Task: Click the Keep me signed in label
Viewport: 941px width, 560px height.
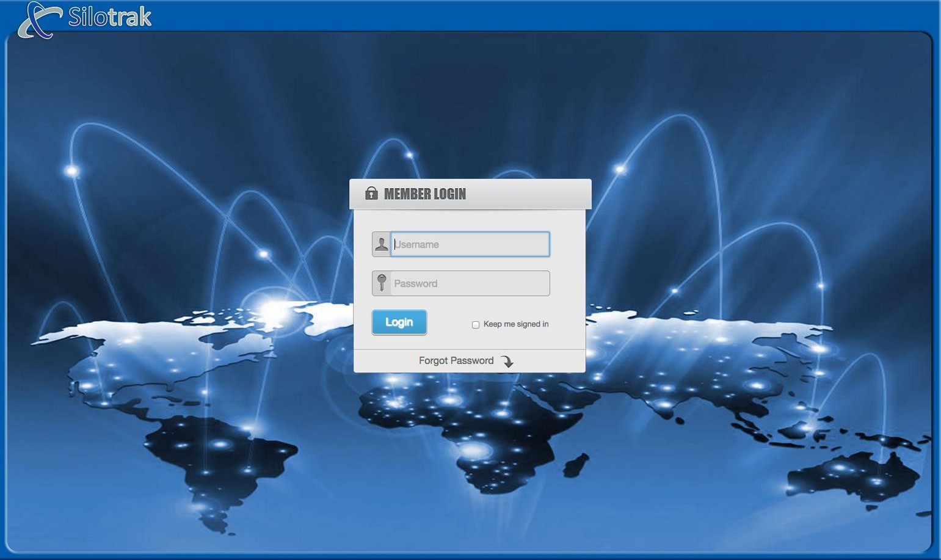Action: click(x=516, y=324)
